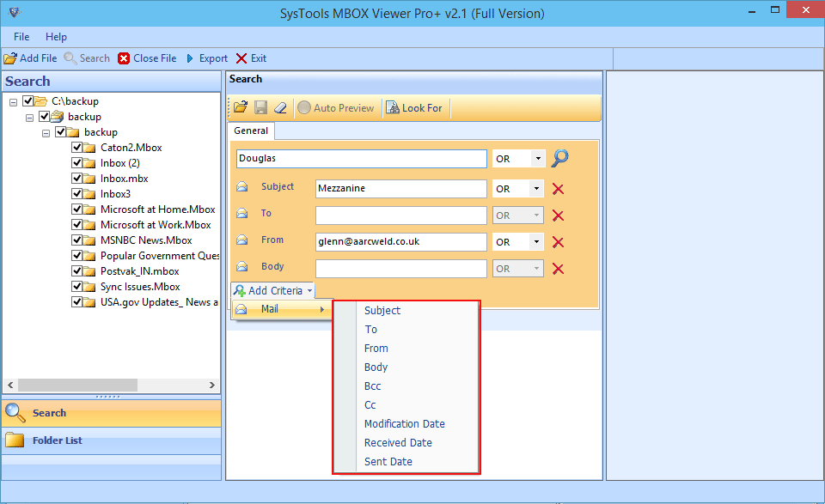The height and width of the screenshot is (504, 825).
Task: Open the OR dropdown in From row
Action: click(x=536, y=242)
